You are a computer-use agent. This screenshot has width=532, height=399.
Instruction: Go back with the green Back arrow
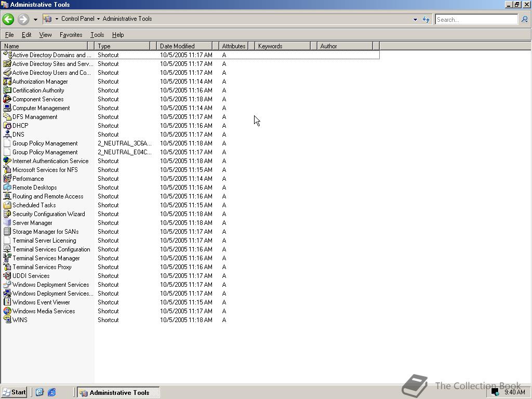pos(8,19)
